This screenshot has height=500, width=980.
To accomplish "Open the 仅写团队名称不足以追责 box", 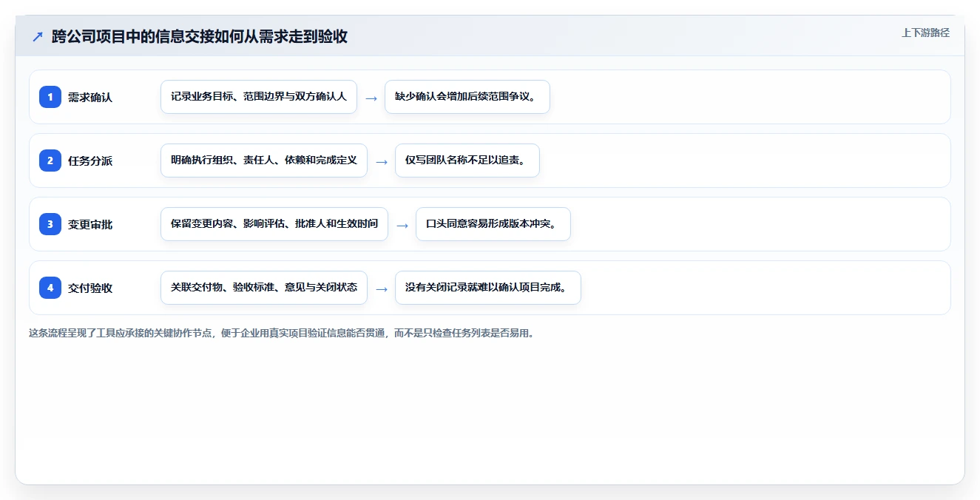I will tap(467, 161).
